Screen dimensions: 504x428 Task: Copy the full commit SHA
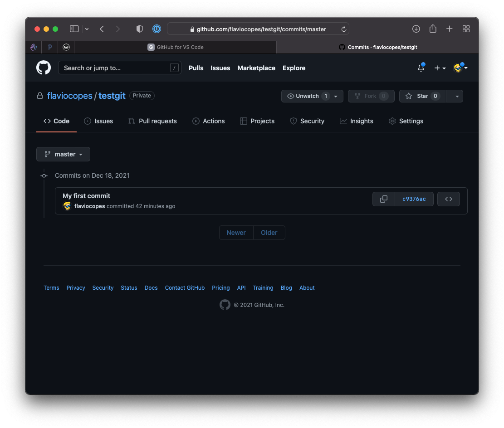[384, 199]
